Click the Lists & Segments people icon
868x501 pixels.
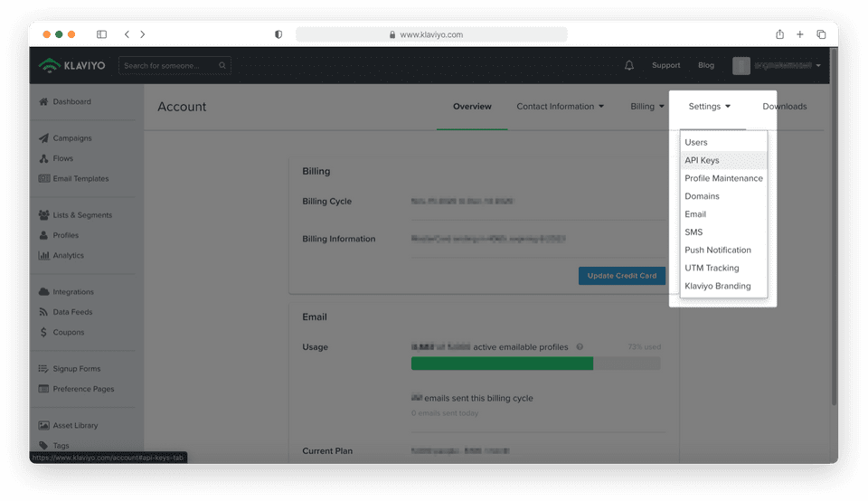pyautogui.click(x=43, y=215)
